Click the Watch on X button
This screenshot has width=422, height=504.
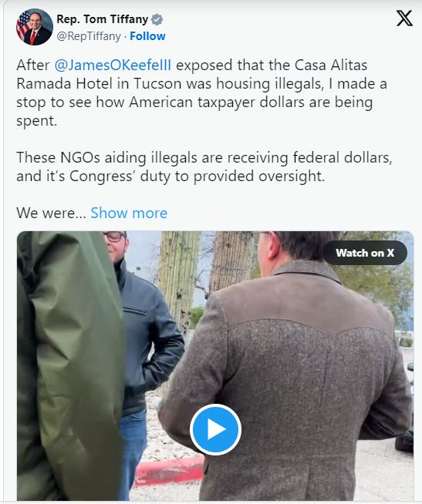(x=365, y=253)
